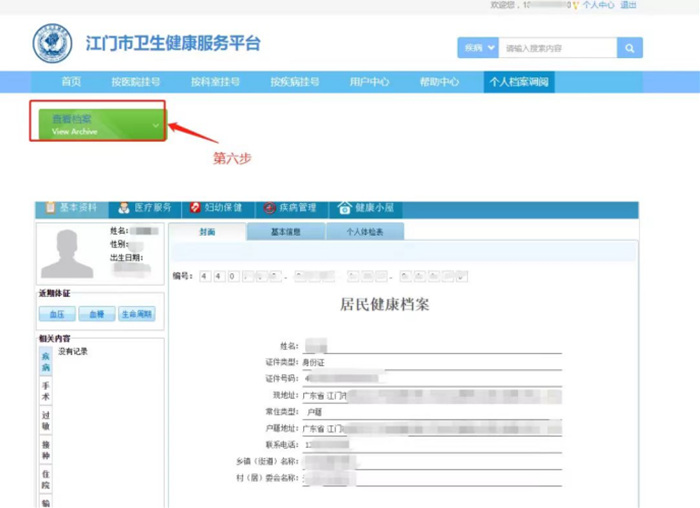Go to the 首页 navigation item
This screenshot has width=700, height=508.
coord(71,82)
